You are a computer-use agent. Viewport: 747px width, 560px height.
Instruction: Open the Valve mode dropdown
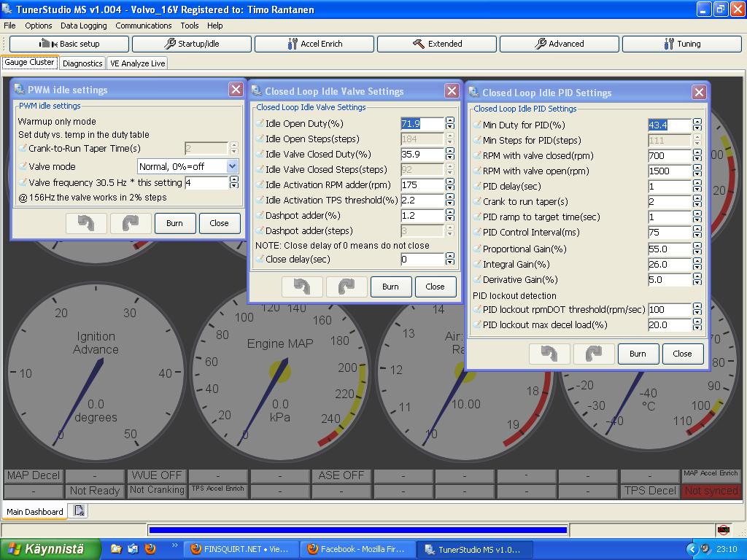point(232,166)
